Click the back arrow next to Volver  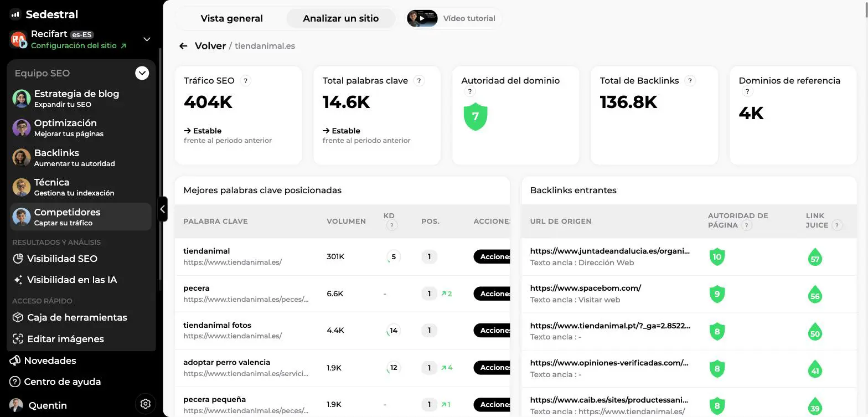183,46
